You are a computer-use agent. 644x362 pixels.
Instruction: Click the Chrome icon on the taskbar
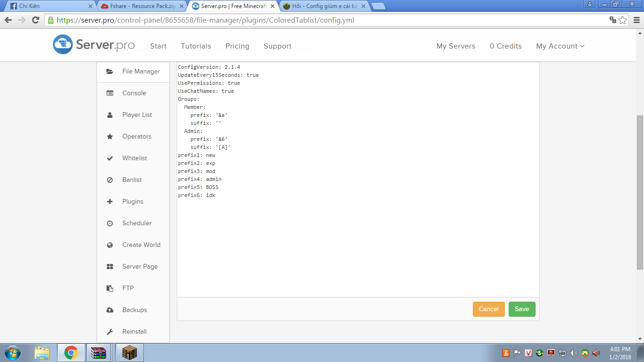[x=71, y=353]
